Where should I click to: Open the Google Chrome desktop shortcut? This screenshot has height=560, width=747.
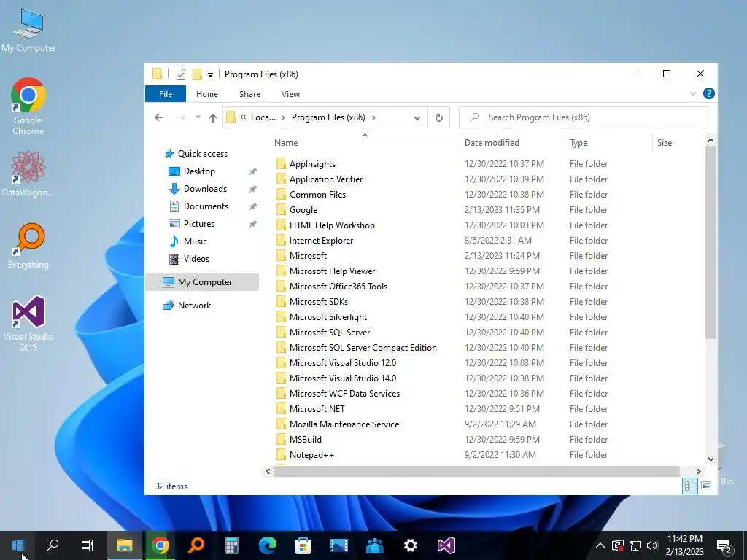(x=28, y=106)
